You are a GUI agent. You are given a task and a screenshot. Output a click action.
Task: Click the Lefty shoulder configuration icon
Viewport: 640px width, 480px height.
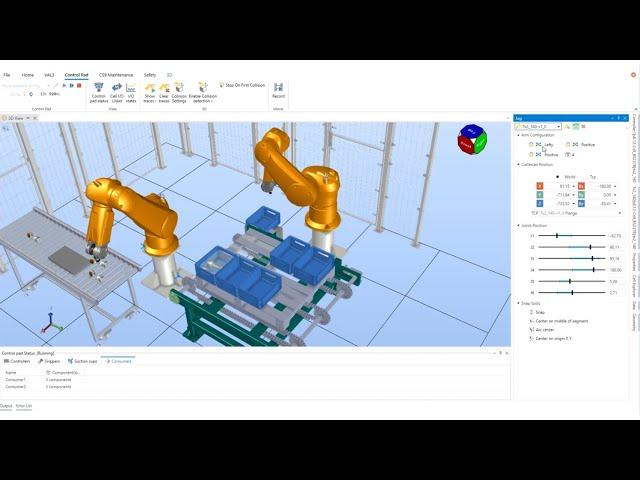click(x=538, y=144)
